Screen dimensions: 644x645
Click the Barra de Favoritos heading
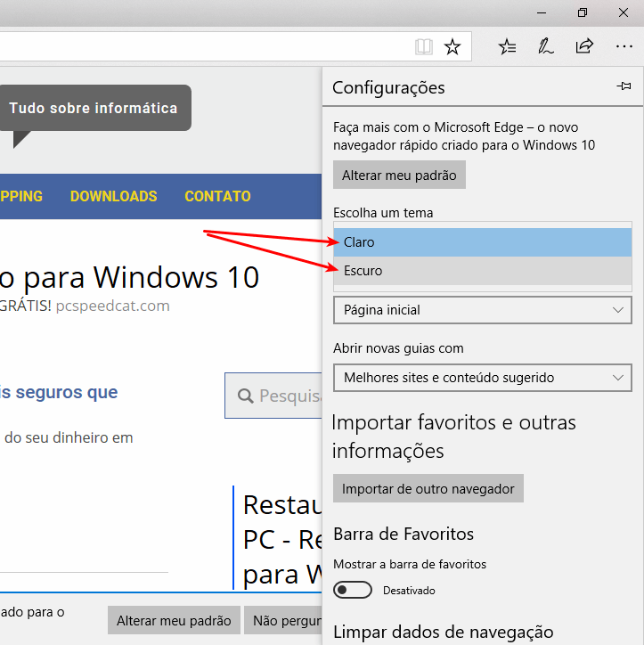(x=404, y=534)
